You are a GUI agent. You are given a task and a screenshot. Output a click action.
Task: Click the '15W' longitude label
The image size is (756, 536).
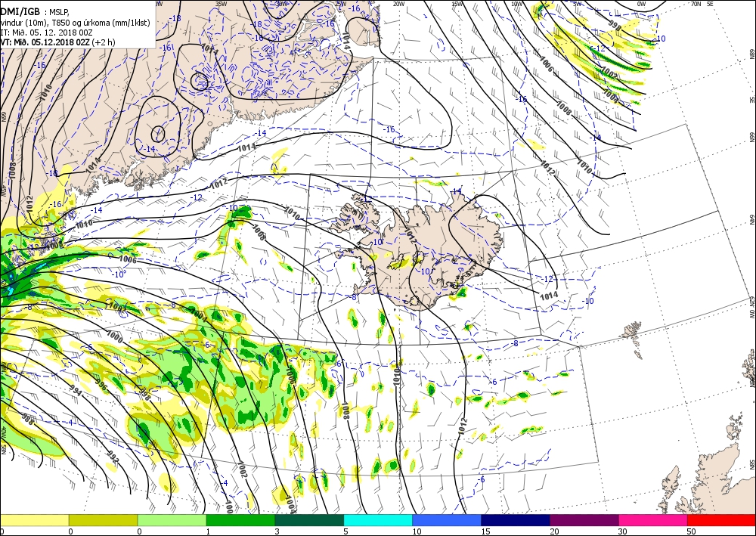coord(457,4)
